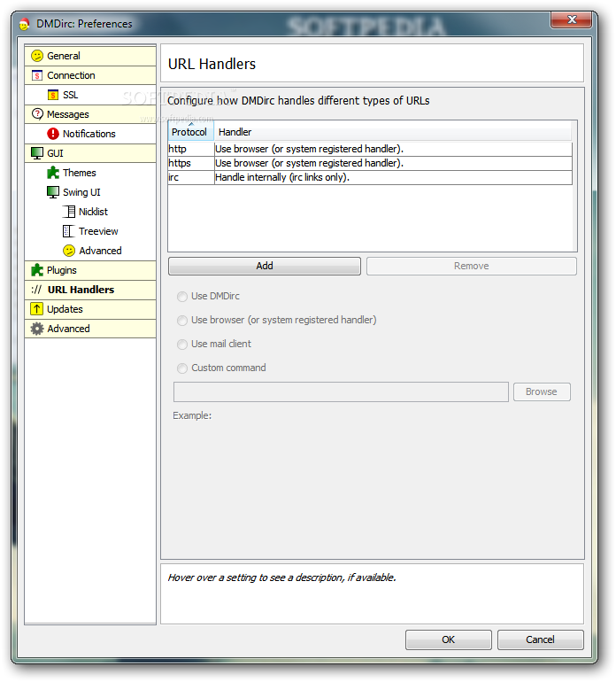Select Use browser radio option
Viewport: 616px width, 682px height.
pos(182,321)
